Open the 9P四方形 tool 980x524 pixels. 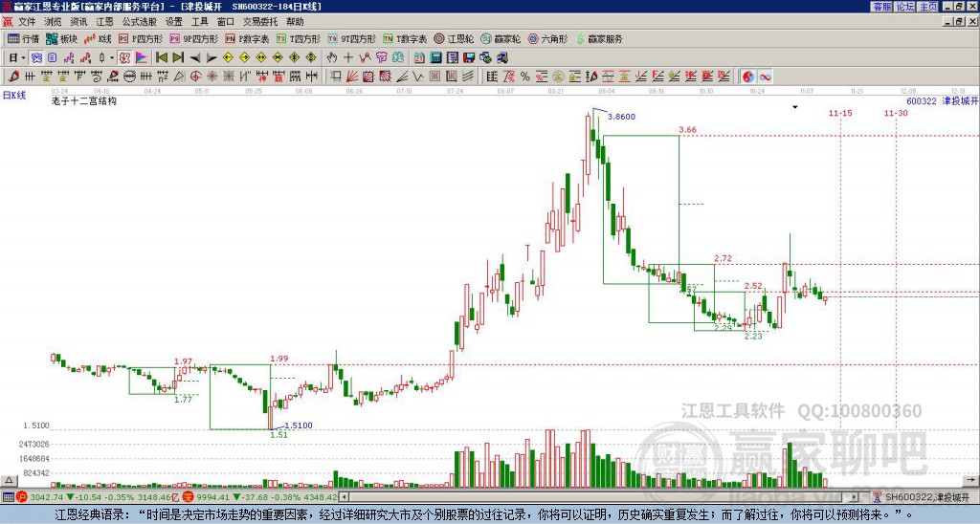pyautogui.click(x=193, y=38)
